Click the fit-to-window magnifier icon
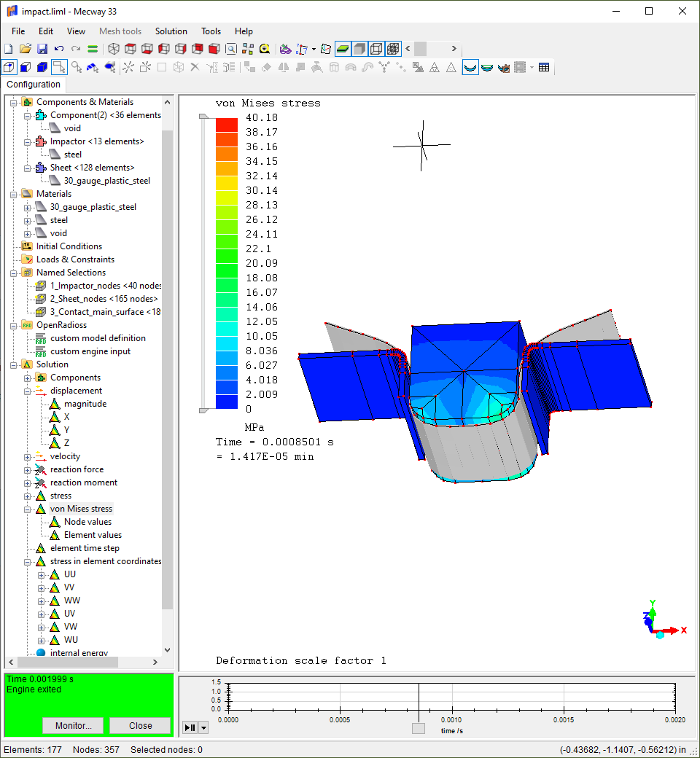 pyautogui.click(x=231, y=49)
